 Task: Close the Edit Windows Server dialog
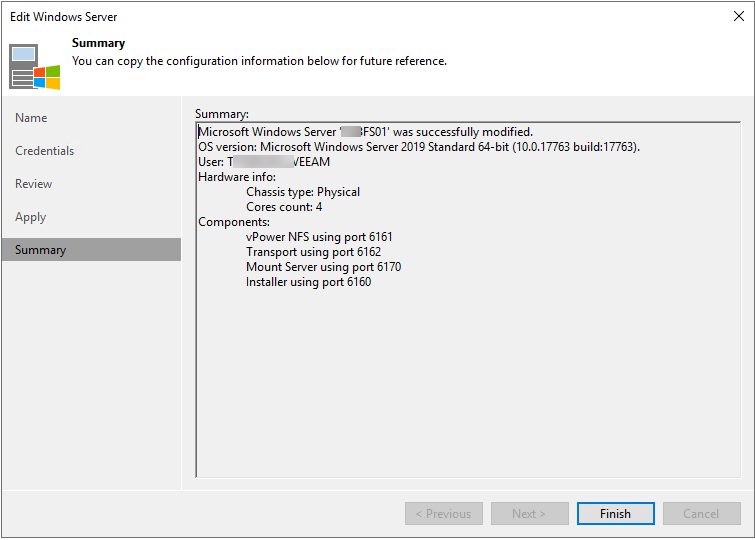(739, 16)
